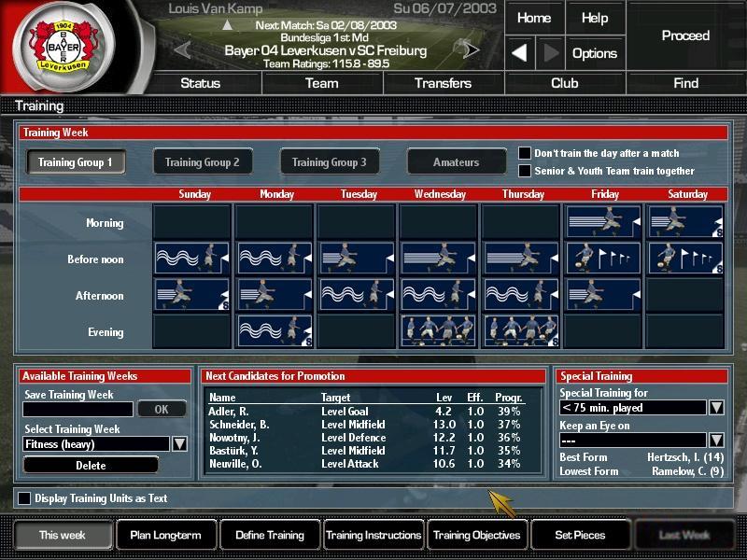Image resolution: width=747 pixels, height=560 pixels.
Task: Select Wednesday Before noon sprint icon
Action: point(439,259)
